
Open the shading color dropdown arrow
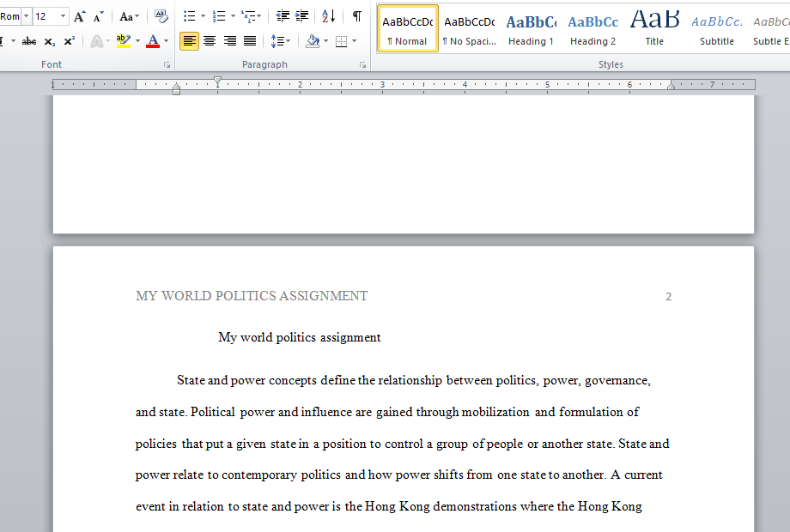point(325,41)
